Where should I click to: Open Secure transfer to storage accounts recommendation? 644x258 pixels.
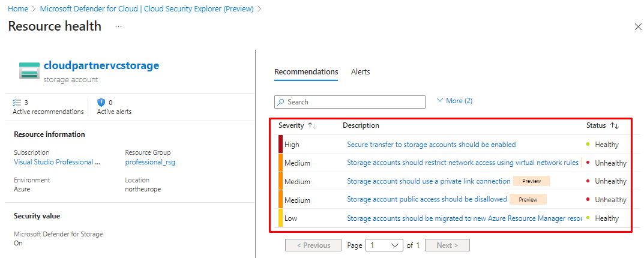point(431,145)
